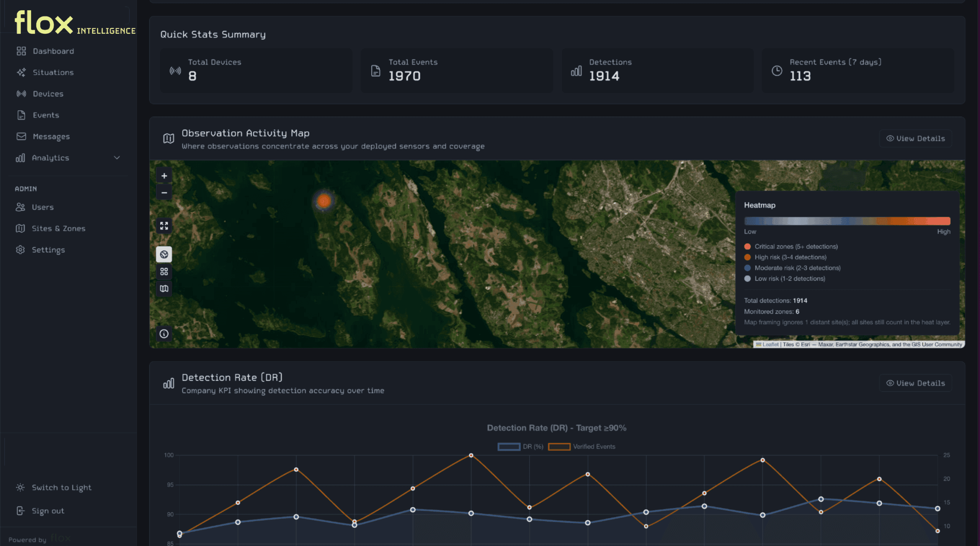Click the Recent Events clock icon
The height and width of the screenshot is (546, 980).
pos(777,71)
